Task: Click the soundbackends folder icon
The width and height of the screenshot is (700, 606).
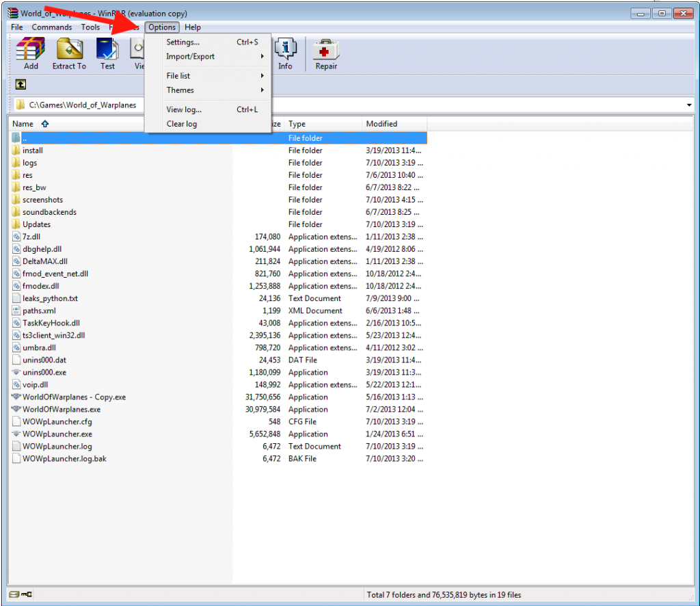Action: (x=16, y=211)
